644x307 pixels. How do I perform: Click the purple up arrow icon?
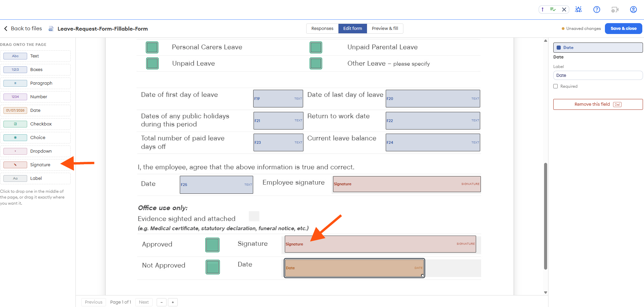[543, 10]
